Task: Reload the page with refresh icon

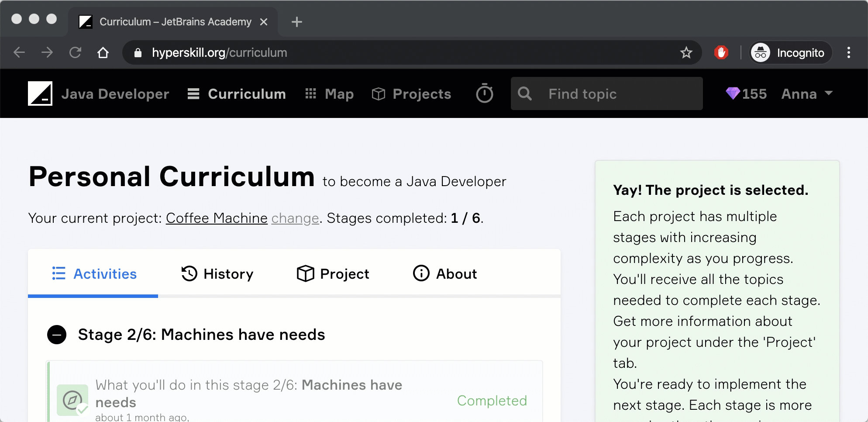Action: click(x=75, y=52)
